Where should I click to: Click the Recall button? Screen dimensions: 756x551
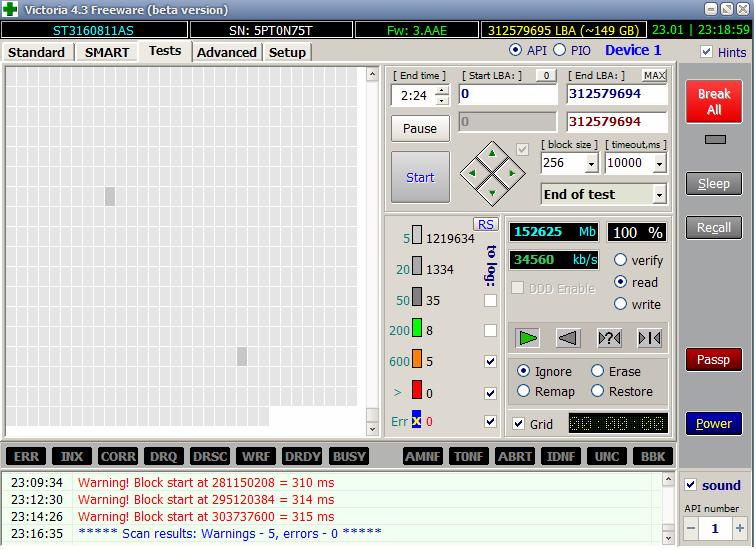714,227
